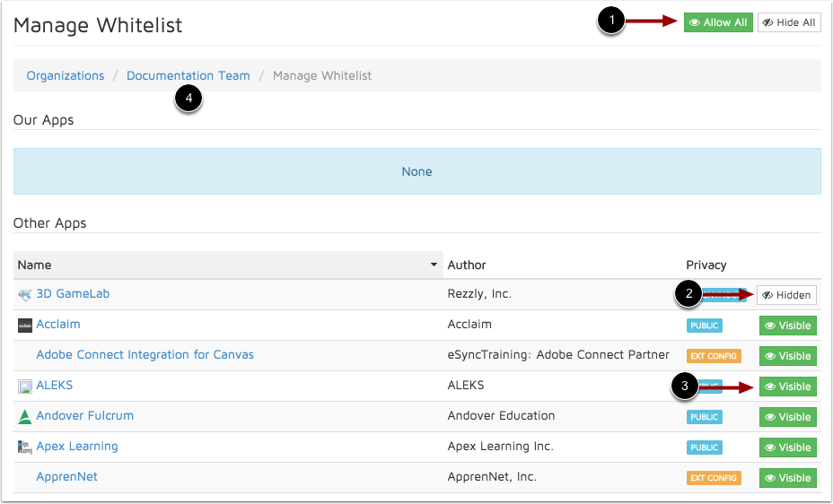Select author text Apex Learning Inc.

pos(501,447)
